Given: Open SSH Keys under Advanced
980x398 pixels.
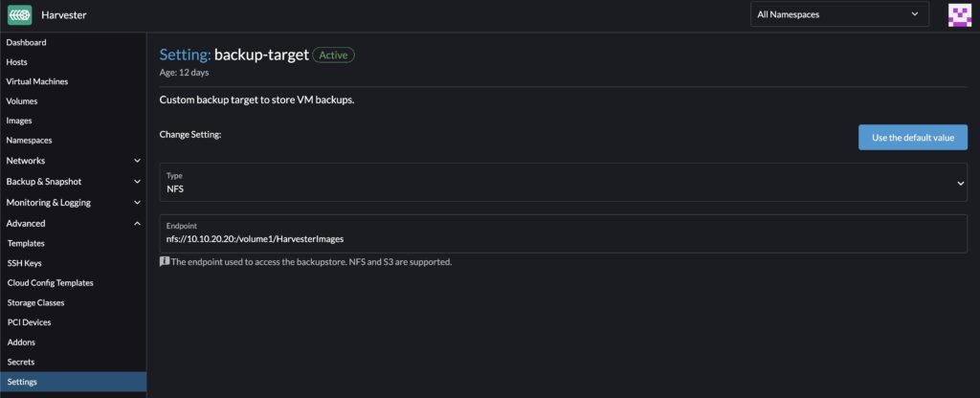Looking at the screenshot, I should (x=25, y=263).
